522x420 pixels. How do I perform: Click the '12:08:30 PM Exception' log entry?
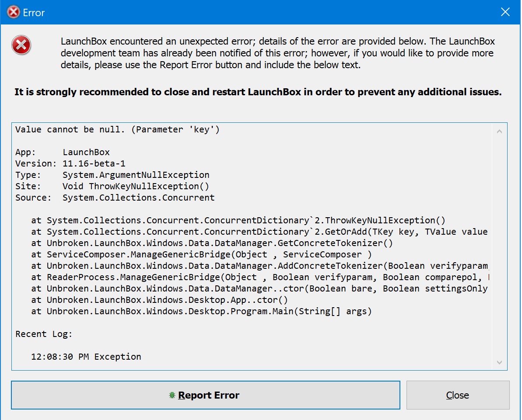86,357
